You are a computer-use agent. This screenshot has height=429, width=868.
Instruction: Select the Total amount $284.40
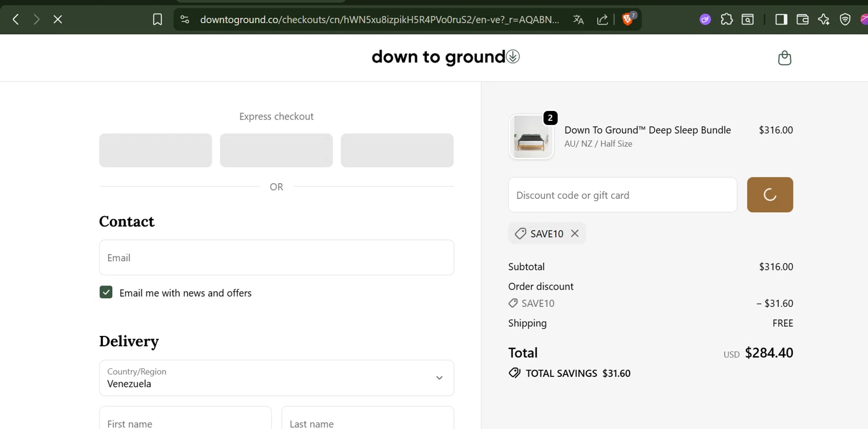tap(769, 353)
